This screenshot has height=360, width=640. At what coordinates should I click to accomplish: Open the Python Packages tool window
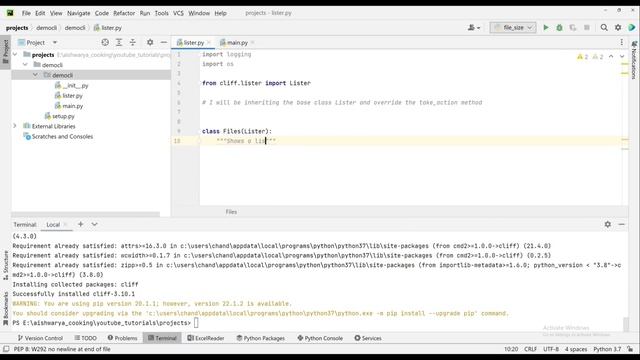click(x=260, y=338)
